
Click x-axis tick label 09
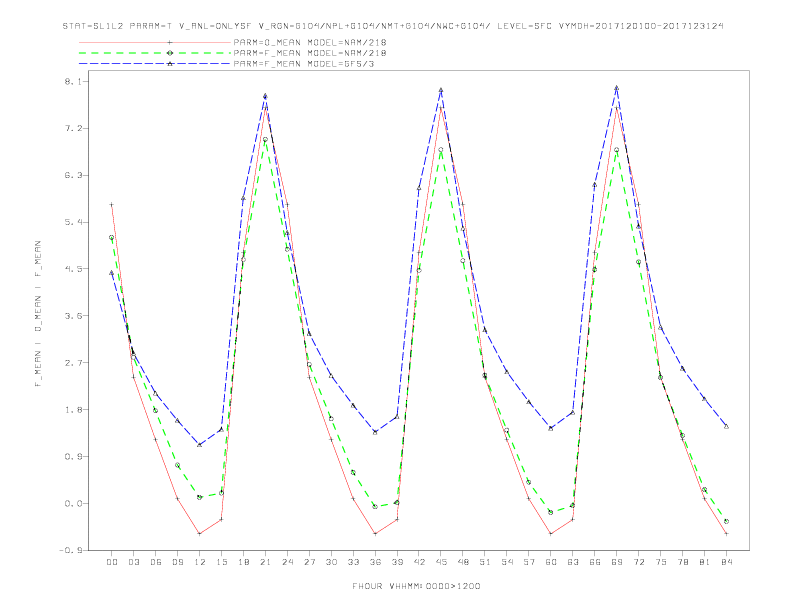pyautogui.click(x=177, y=562)
